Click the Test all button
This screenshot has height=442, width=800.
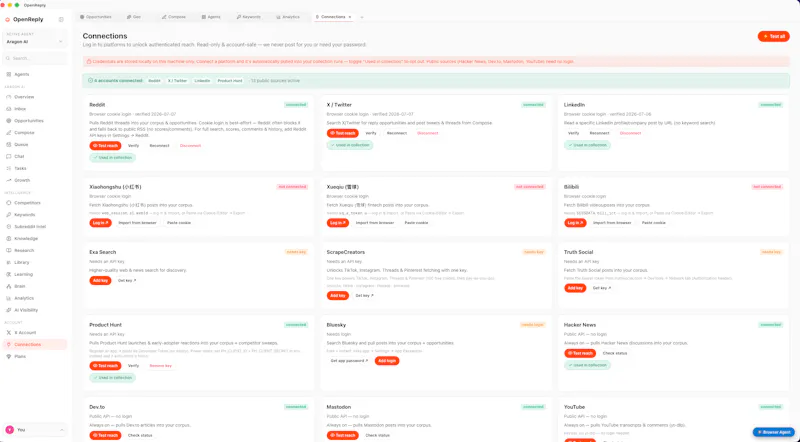click(773, 36)
